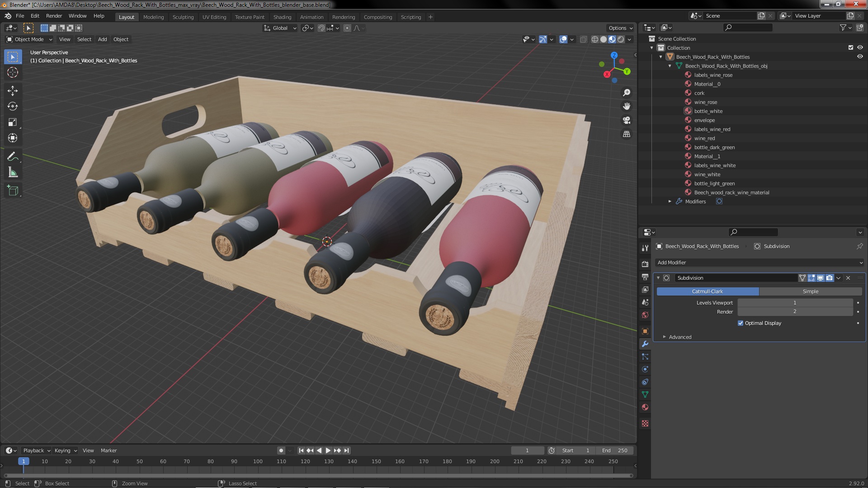
Task: Select the Add Cube tool
Action: click(13, 191)
